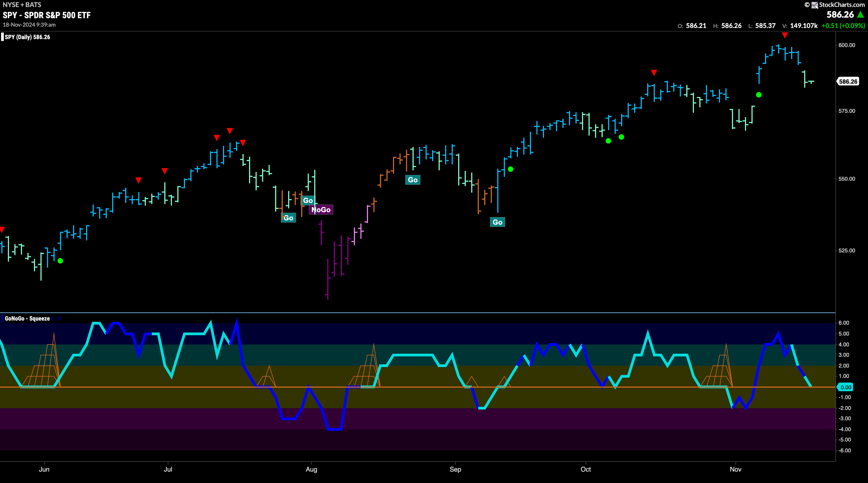The image size is (868, 483).
Task: Click the NYSE + BATS exchange label
Action: tap(22, 5)
